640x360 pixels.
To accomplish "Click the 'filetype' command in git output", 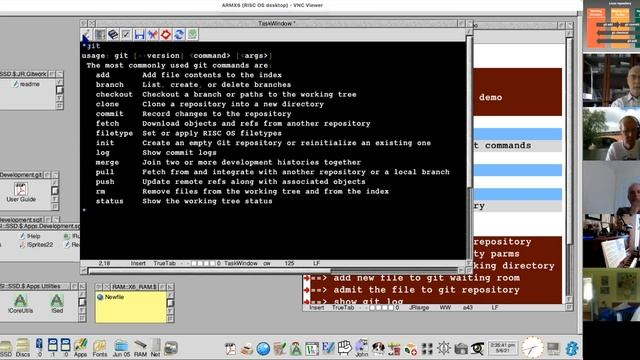I will (x=114, y=133).
